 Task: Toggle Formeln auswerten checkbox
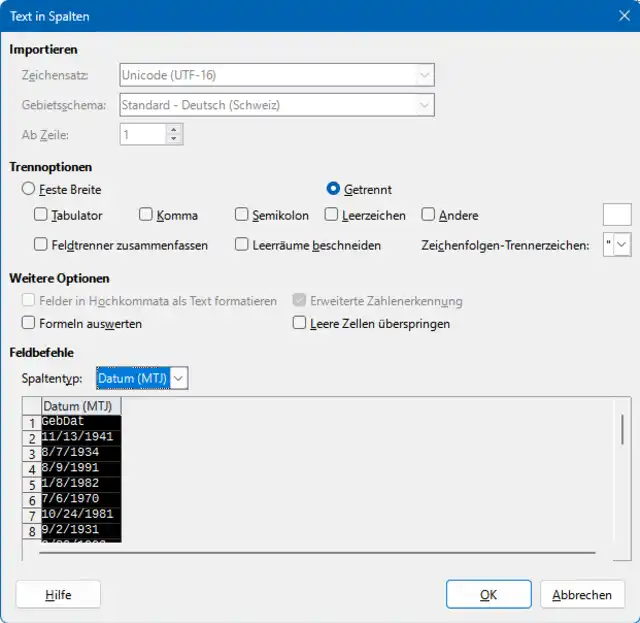tap(29, 324)
